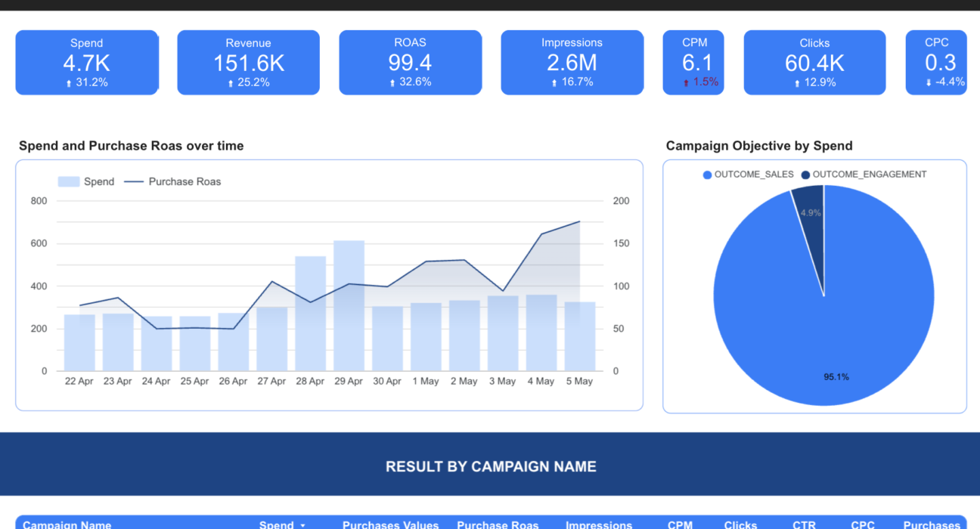
Task: Click 'Campaign Objective by Spend' title
Action: pyautogui.click(x=759, y=146)
